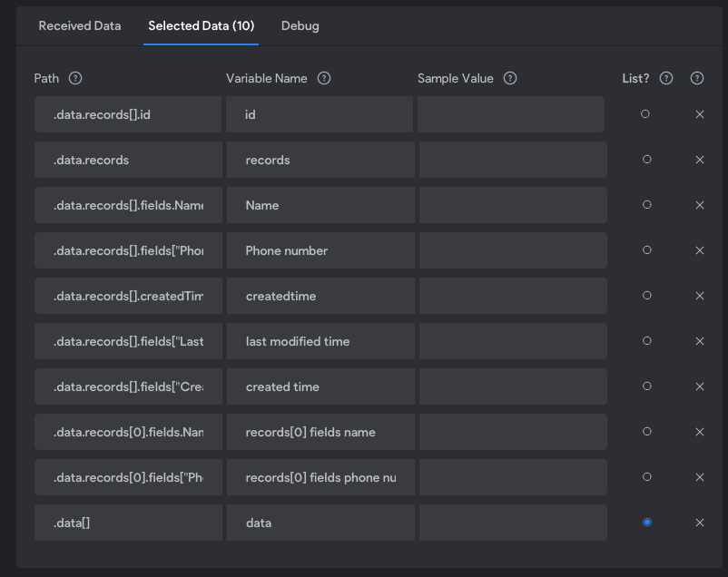
Task: Open help icon next to Path header
Action: [75, 78]
